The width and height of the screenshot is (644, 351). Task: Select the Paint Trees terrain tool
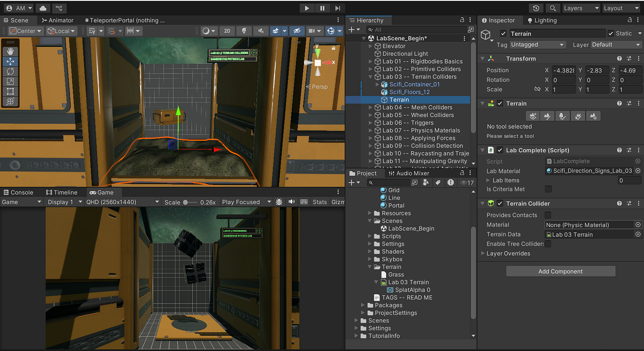pyautogui.click(x=562, y=116)
